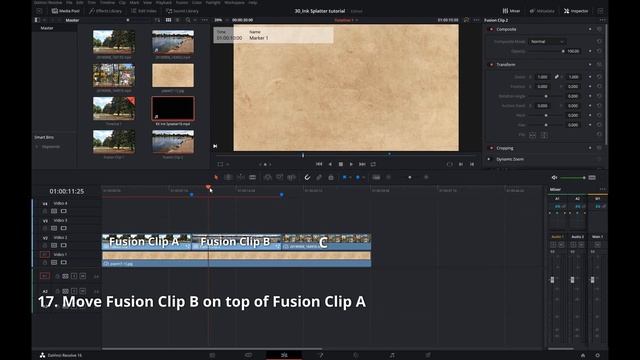Screen dimensions: 640x360
Task: Adjust the Opacity slider in Inspector
Action: [546, 51]
